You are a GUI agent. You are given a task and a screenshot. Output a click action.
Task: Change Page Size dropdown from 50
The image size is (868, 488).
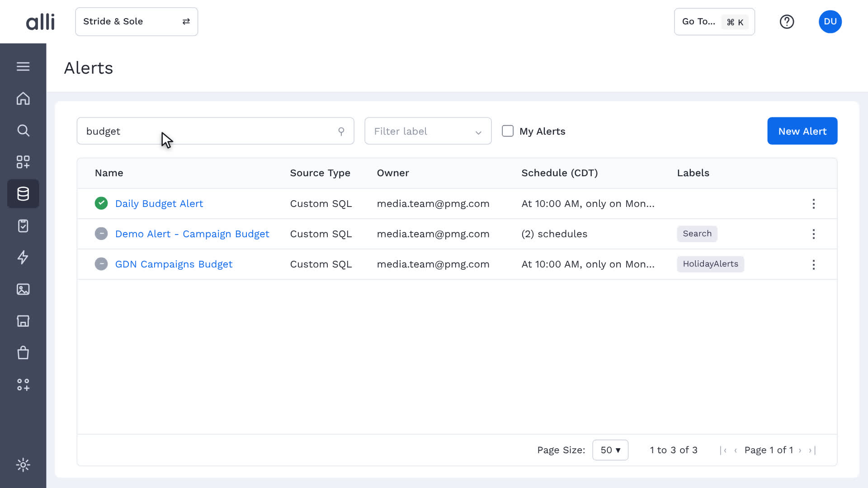pos(610,450)
